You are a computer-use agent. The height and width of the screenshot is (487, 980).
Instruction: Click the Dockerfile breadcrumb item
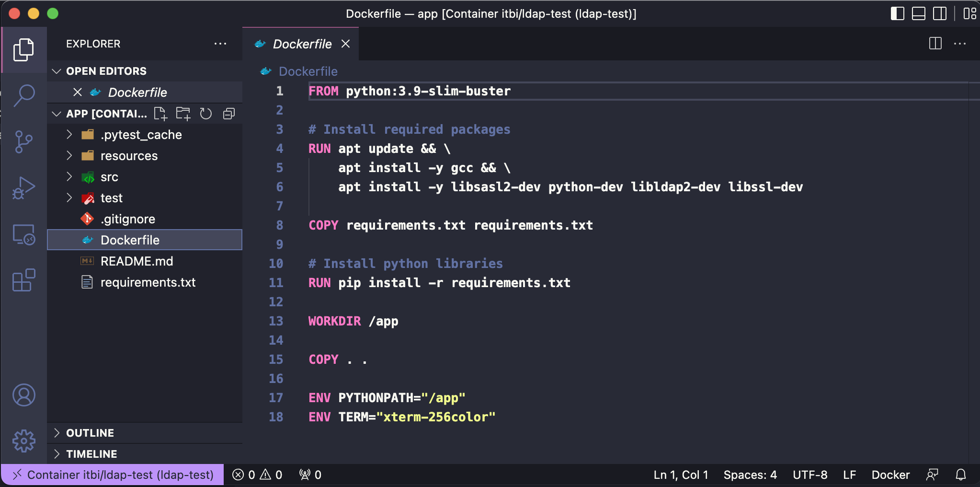(x=308, y=71)
